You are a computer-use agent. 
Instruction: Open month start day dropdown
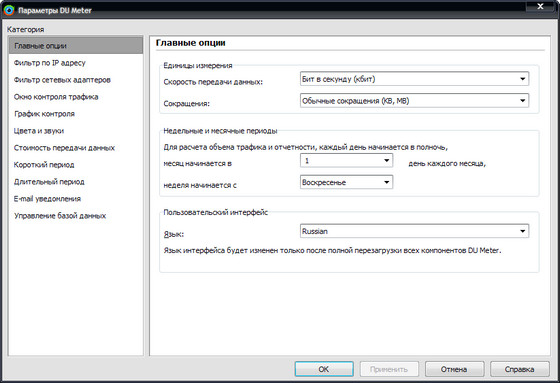point(346,160)
